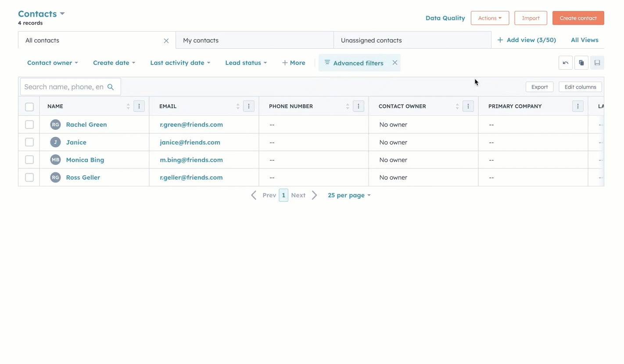Click Prev page label
This screenshot has height=364, width=624.
point(269,195)
